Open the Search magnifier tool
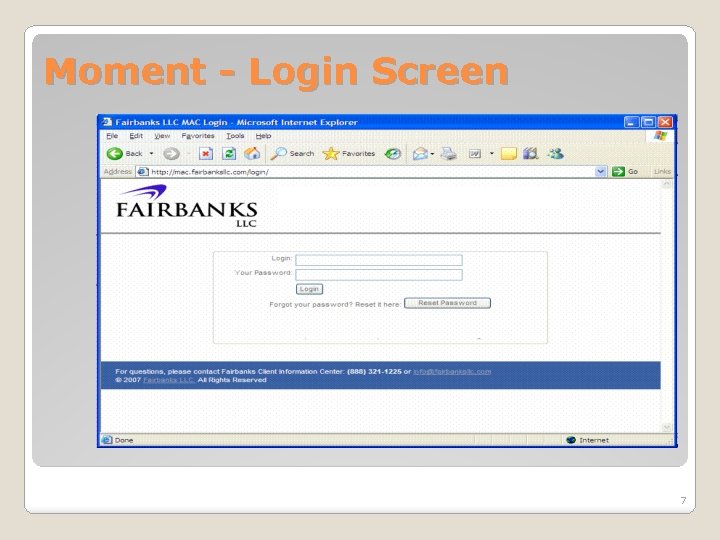Image resolution: width=720 pixels, height=540 pixels. [292, 153]
